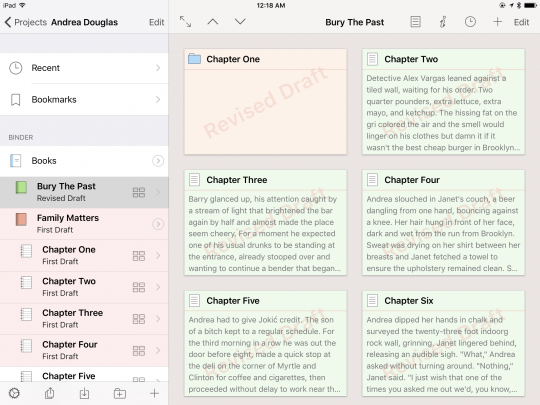Show corkboard for Bury The Past row

click(x=139, y=193)
